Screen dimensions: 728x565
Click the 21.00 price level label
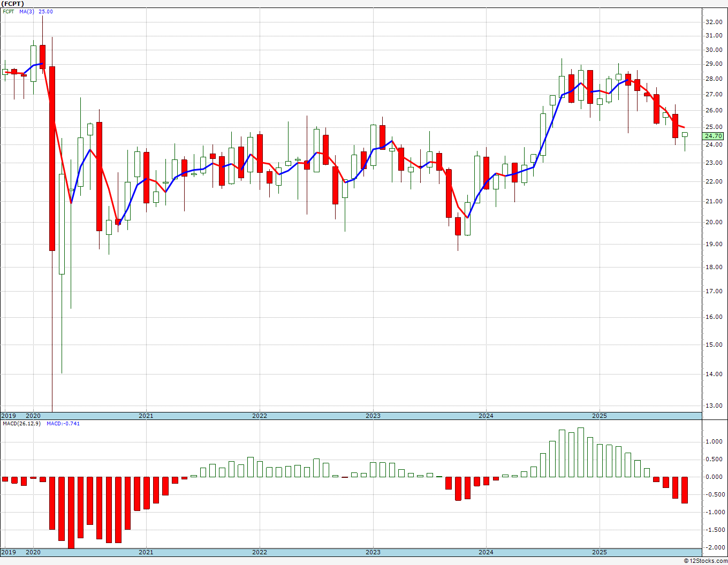click(714, 201)
